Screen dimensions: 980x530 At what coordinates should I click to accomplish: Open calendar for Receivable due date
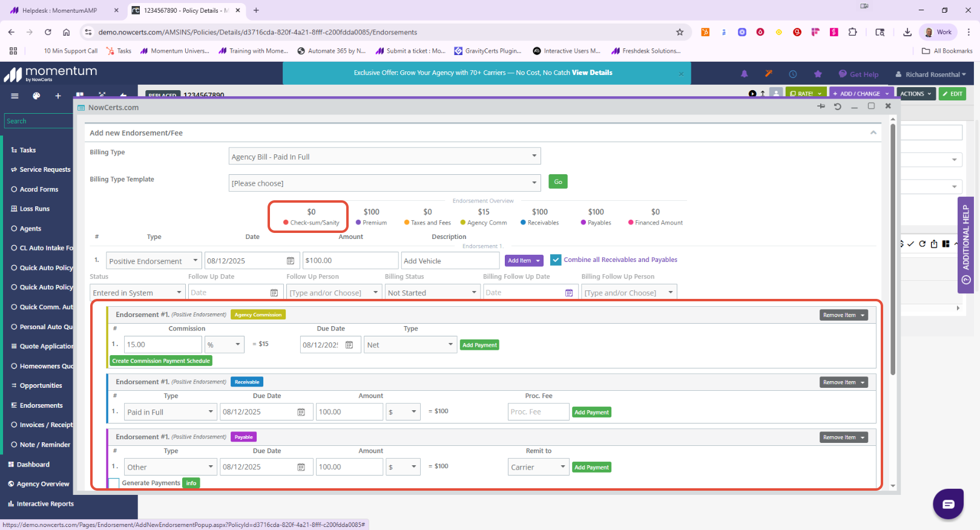[x=301, y=412]
